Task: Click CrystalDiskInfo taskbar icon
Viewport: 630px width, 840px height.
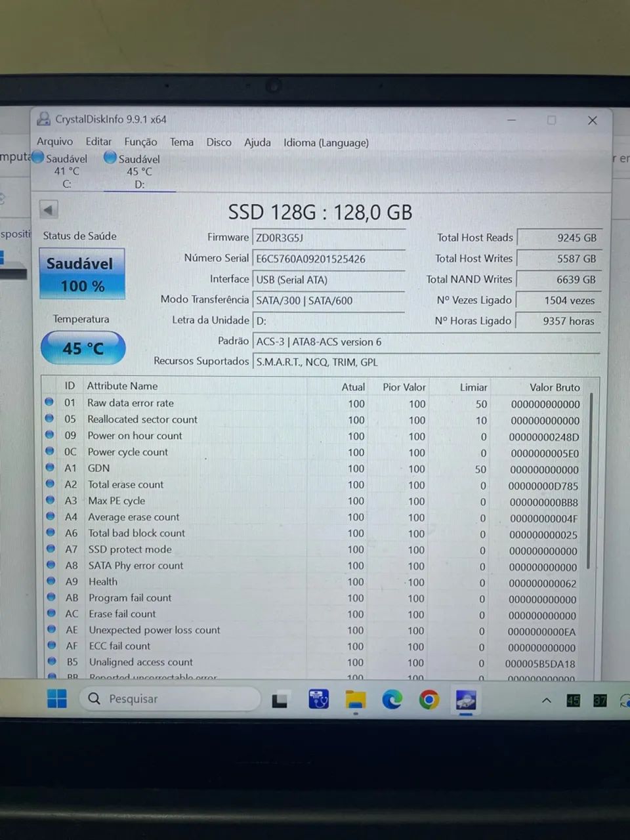Action: tap(466, 700)
